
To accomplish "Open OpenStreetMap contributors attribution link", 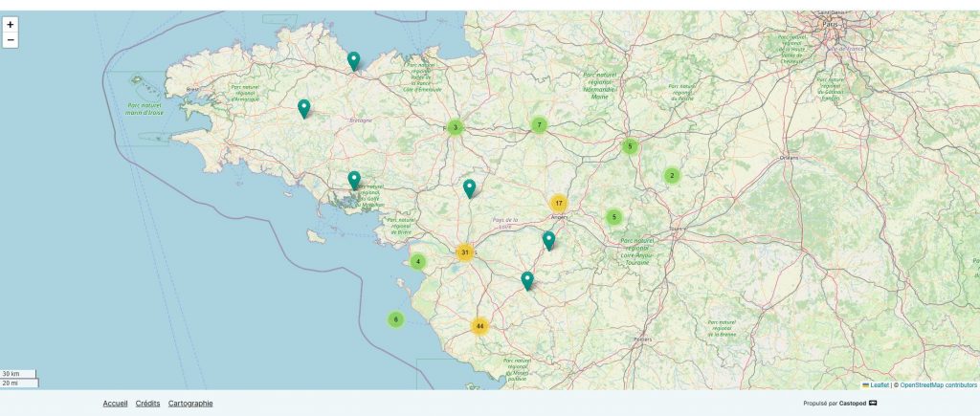I will click(x=938, y=384).
